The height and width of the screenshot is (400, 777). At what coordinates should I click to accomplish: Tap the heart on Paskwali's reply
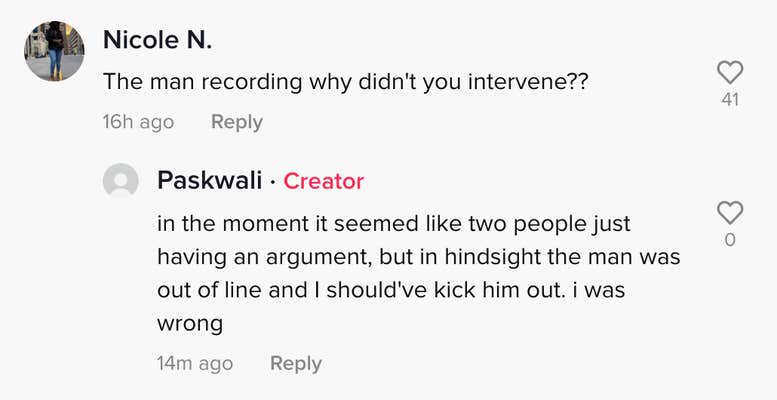point(730,213)
